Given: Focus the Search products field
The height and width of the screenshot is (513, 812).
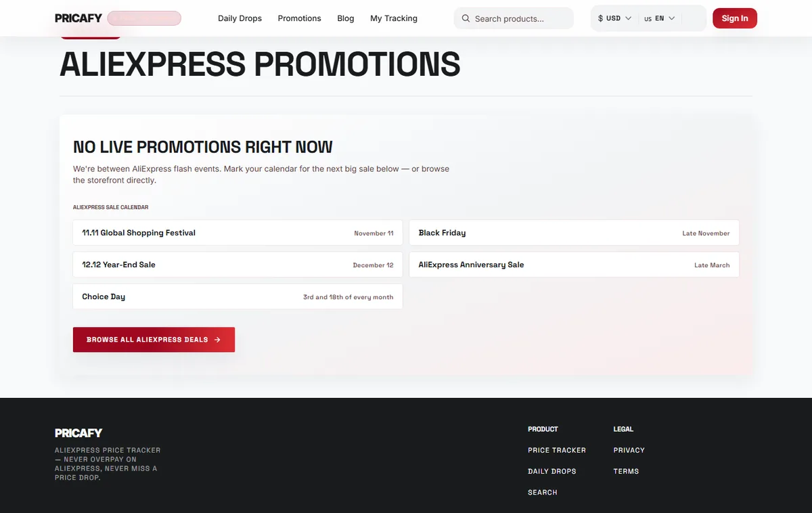Looking at the screenshot, I should coord(514,18).
